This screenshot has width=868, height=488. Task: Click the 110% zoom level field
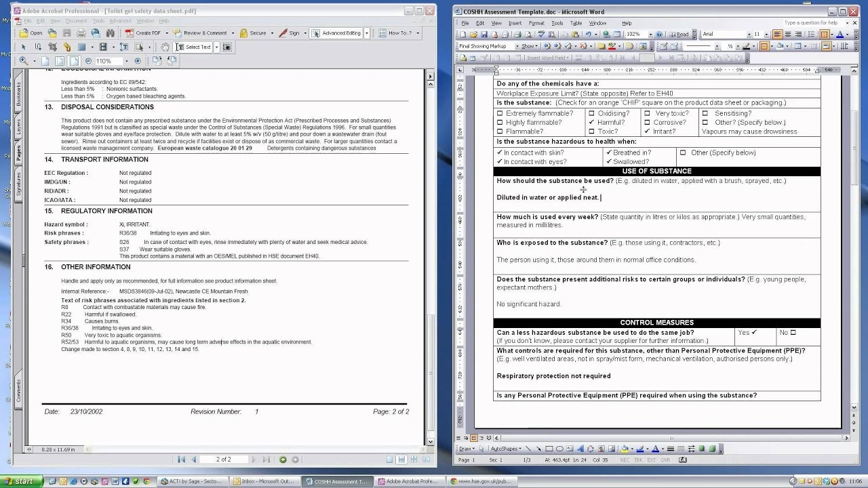coord(108,60)
